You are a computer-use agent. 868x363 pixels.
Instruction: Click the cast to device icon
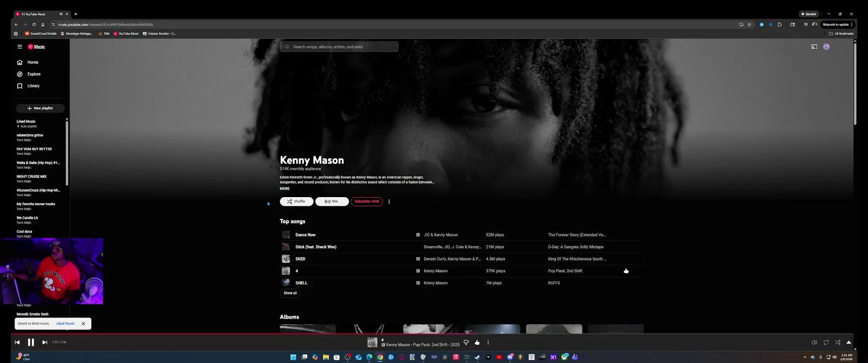[x=814, y=47]
